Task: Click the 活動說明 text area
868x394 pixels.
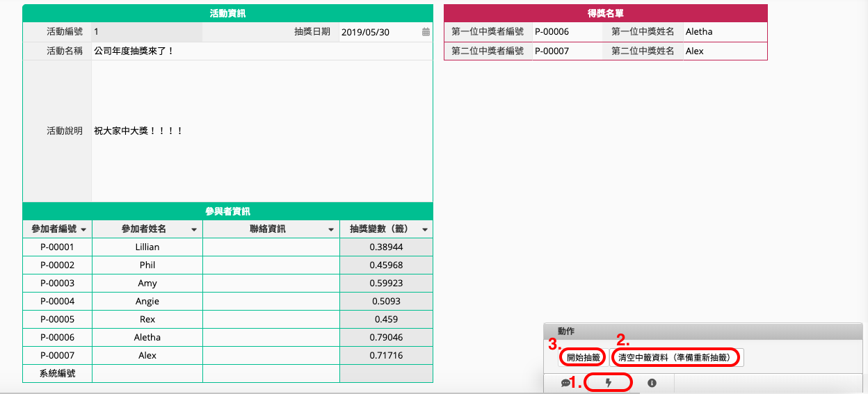Action: coord(261,131)
